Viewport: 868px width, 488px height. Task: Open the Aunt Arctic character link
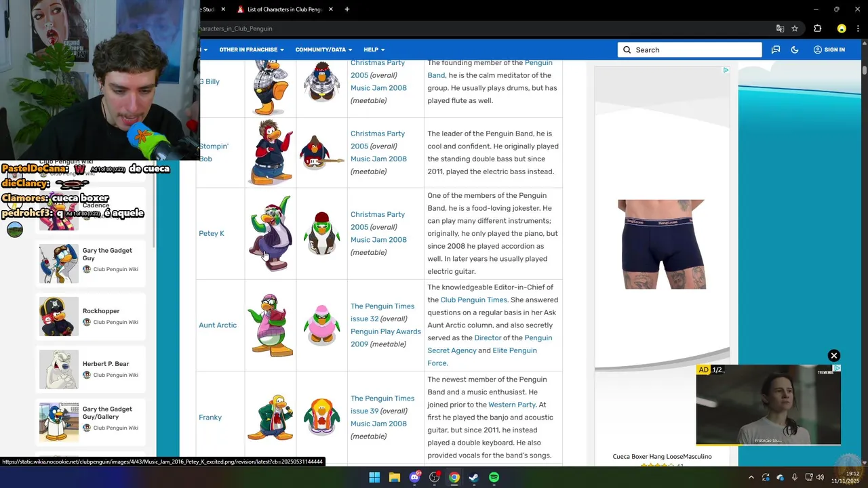(218, 325)
